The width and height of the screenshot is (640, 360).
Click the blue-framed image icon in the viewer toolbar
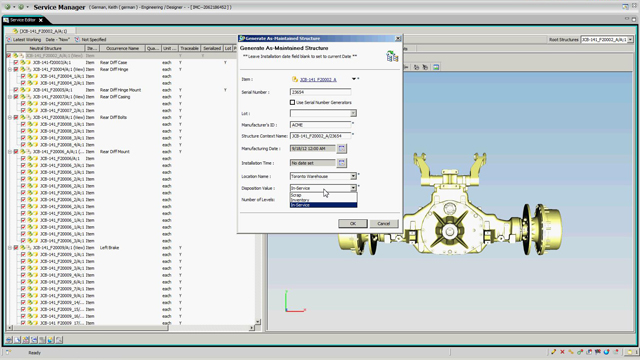click(436, 67)
